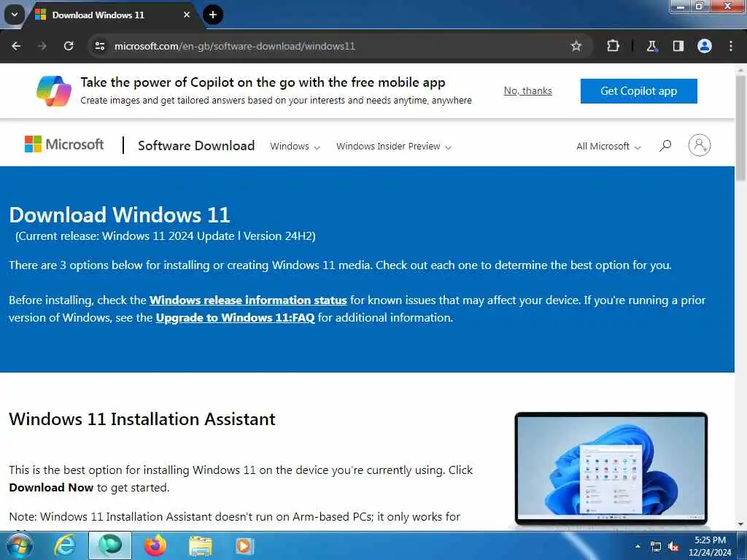This screenshot has width=747, height=560.
Task: Dismiss banner with No, thanks
Action: coord(528,90)
